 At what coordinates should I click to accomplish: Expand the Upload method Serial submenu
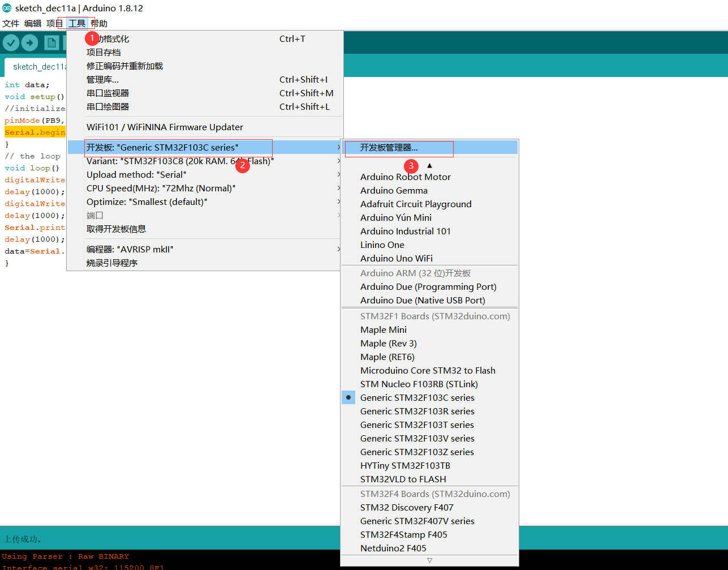338,174
